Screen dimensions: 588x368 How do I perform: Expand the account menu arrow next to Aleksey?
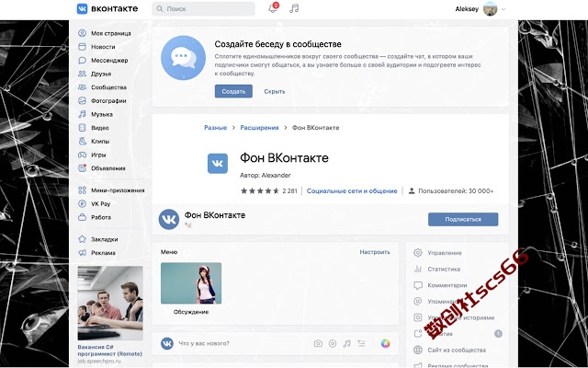(x=503, y=9)
